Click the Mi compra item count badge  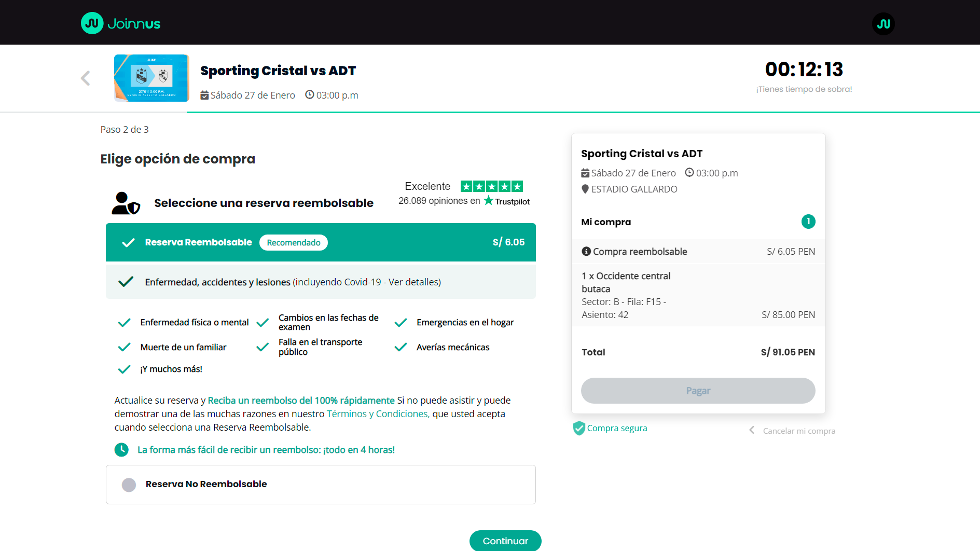tap(808, 222)
